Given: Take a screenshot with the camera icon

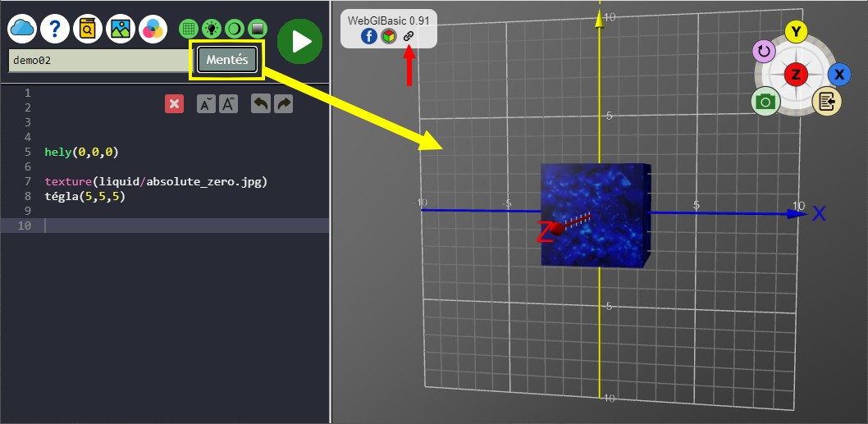Looking at the screenshot, I should (765, 101).
